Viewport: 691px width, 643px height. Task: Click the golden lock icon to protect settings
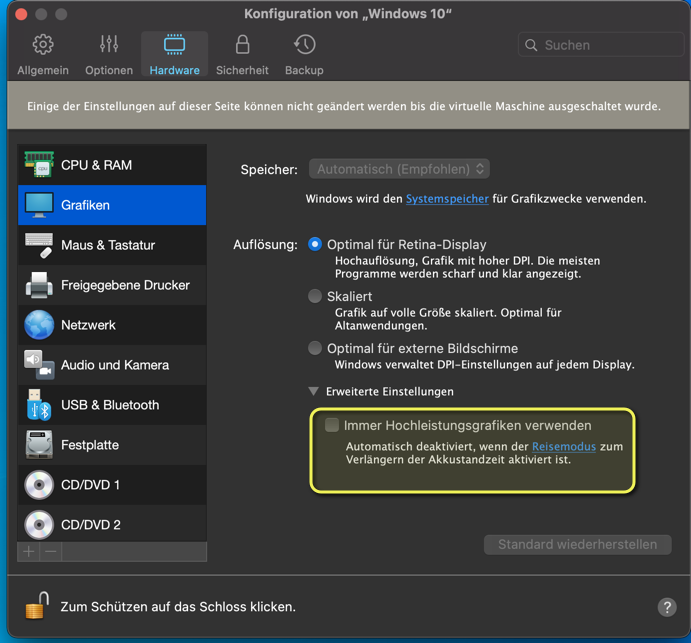pos(37,606)
